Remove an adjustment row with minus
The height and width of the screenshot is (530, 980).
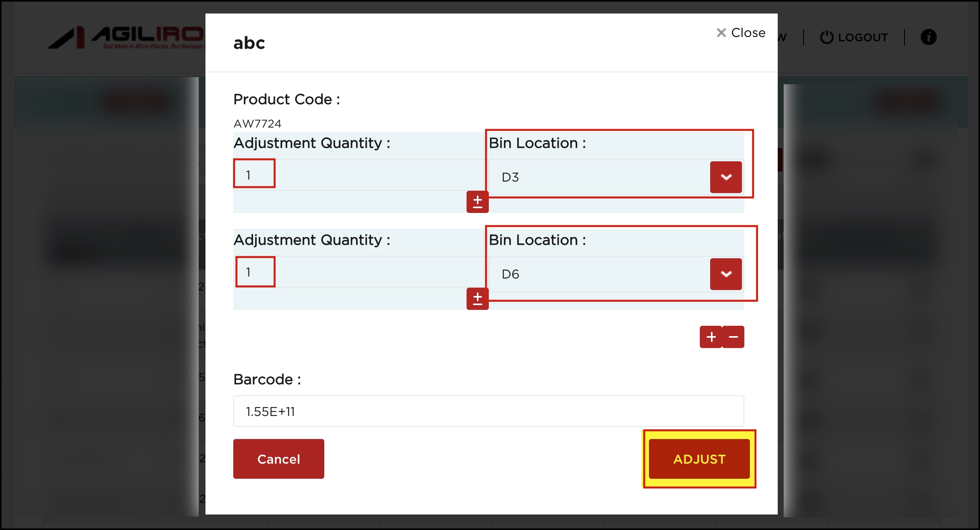733,337
